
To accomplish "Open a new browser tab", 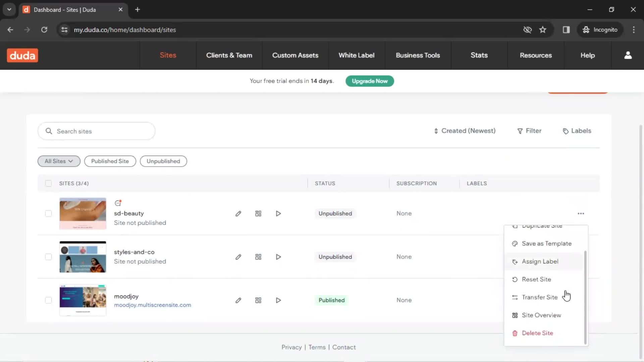I will [x=138, y=9].
